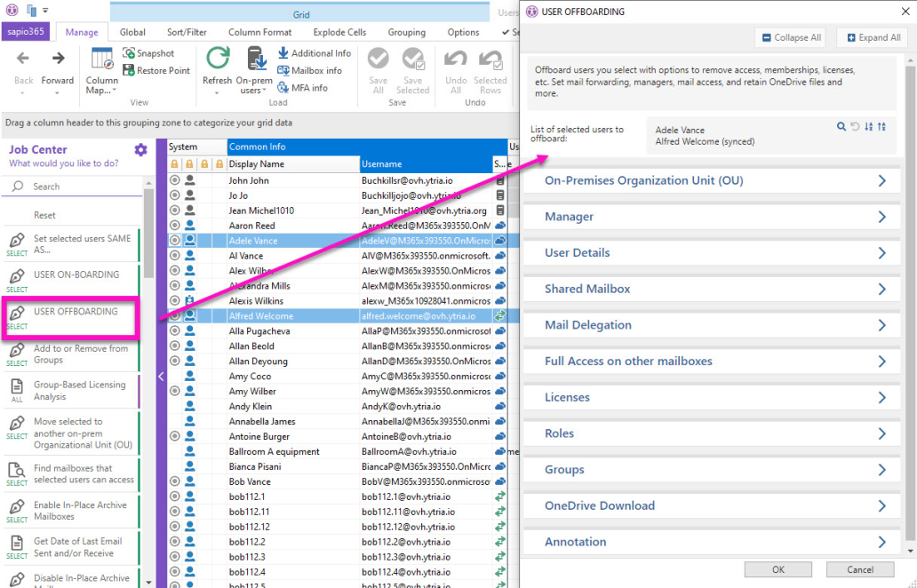Expand the Manager section
Screen dimensions: 917x588
(712, 217)
